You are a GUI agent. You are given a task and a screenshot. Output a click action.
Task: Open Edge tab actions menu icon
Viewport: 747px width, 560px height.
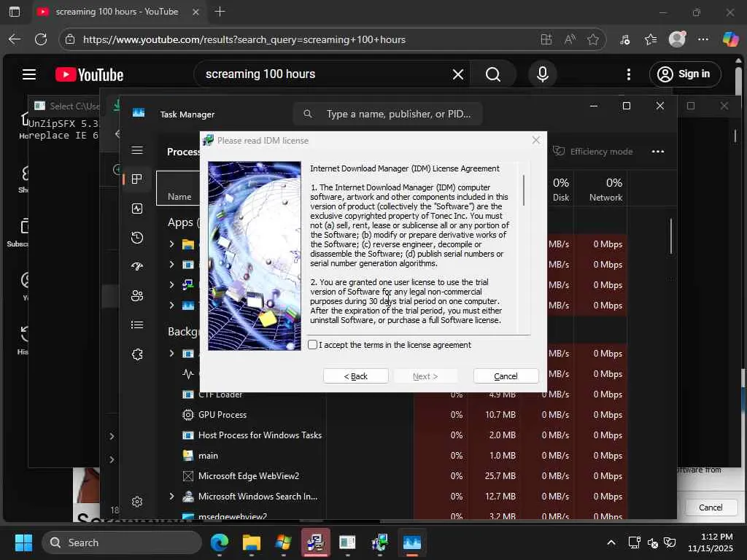pos(15,12)
